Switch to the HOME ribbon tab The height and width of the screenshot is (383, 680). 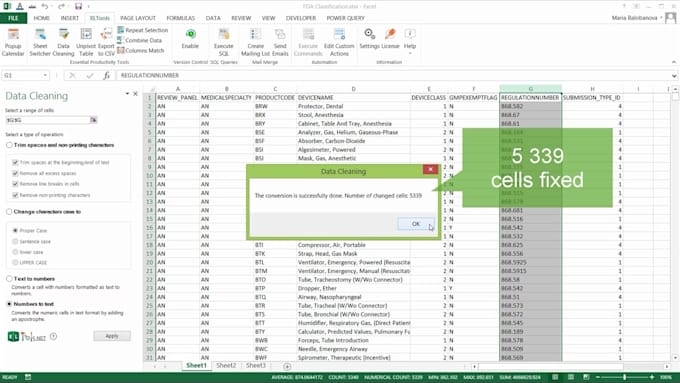tap(42, 18)
